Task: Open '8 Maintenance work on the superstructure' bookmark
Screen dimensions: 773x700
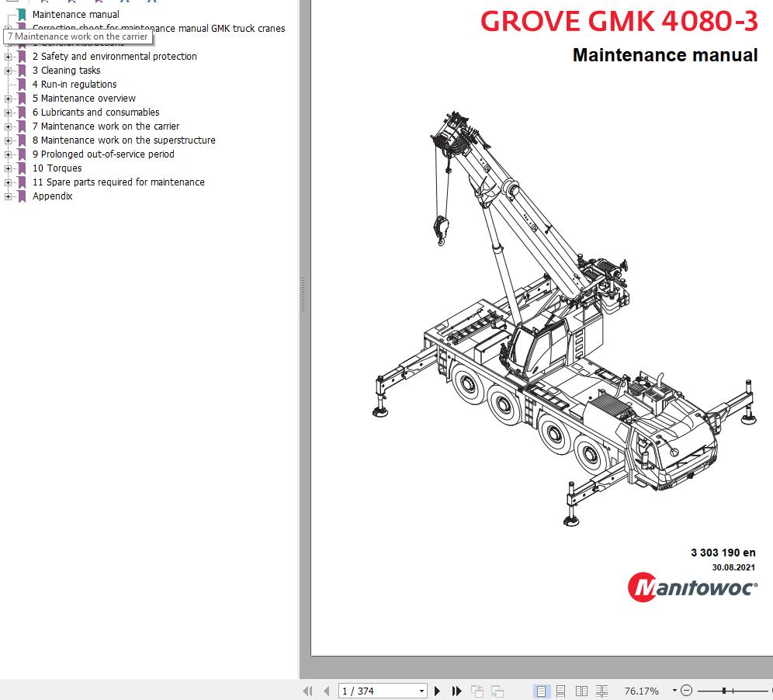Action: [123, 140]
